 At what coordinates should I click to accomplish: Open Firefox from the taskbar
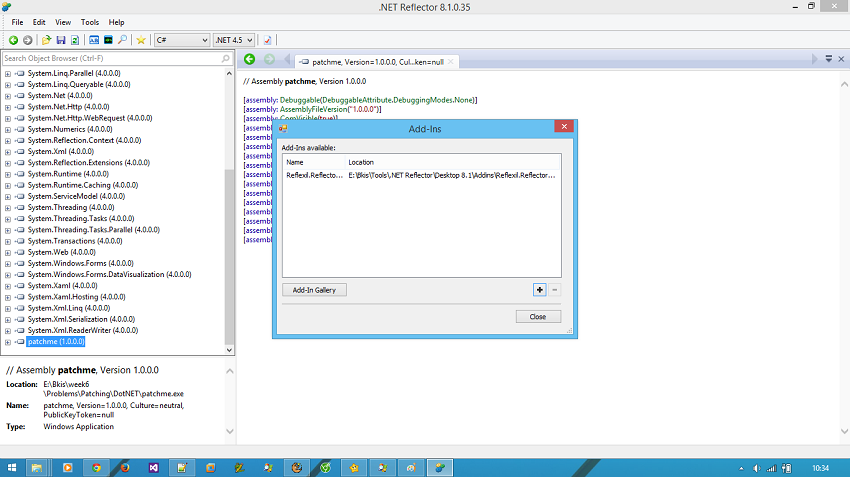125,468
